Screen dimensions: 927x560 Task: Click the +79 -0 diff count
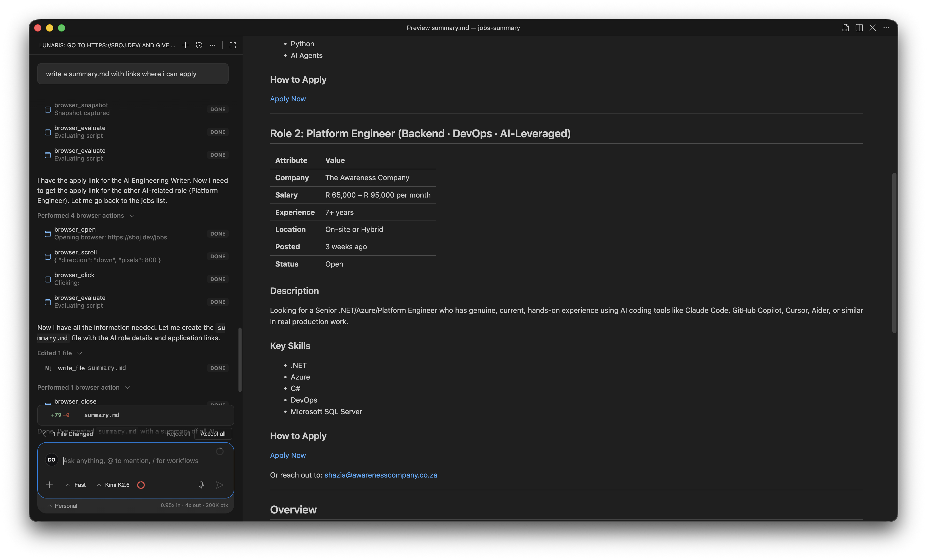pyautogui.click(x=60, y=415)
